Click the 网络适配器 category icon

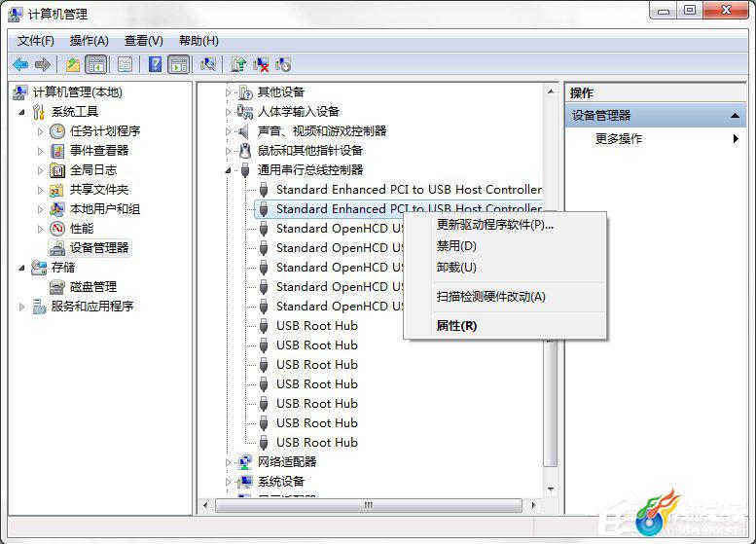245,462
